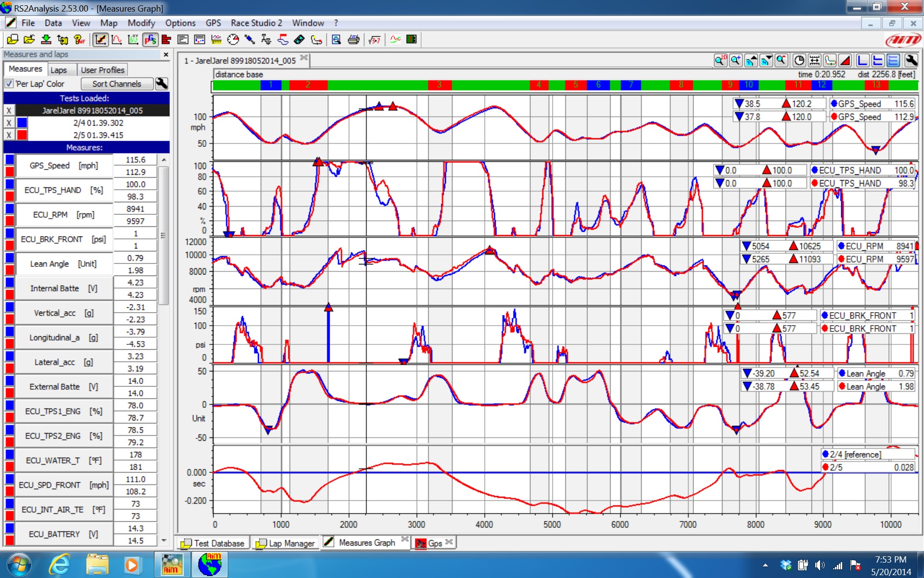The width and height of the screenshot is (924, 578).
Task: Click wrench icon next to Sort Channels
Action: coord(162,84)
